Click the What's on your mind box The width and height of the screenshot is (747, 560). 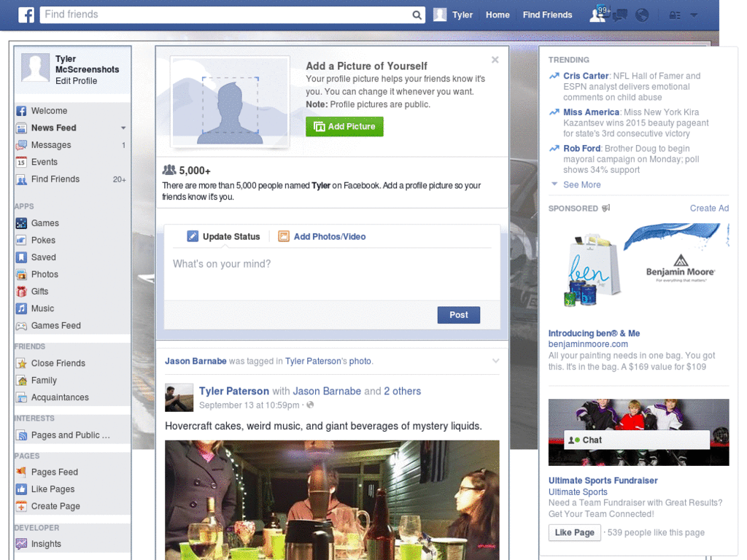(332, 274)
